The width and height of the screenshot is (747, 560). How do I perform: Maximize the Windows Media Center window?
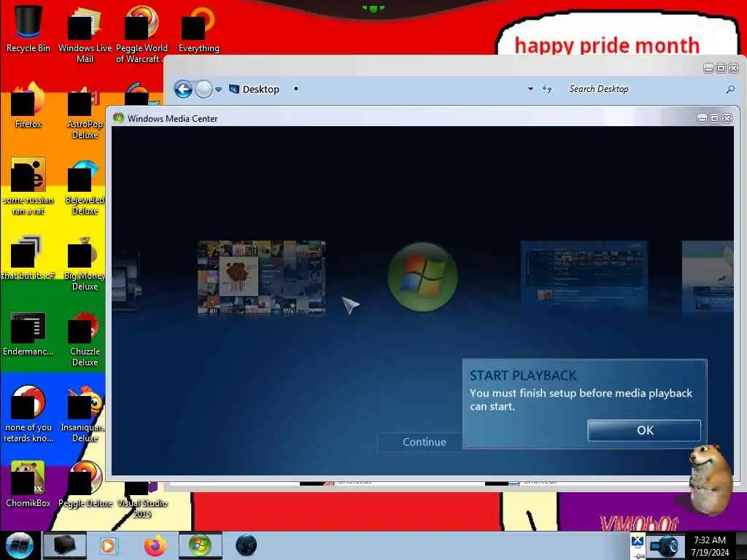(714, 119)
